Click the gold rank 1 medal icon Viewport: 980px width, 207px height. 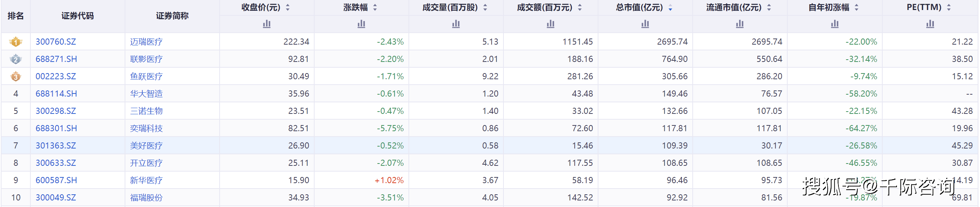point(16,42)
